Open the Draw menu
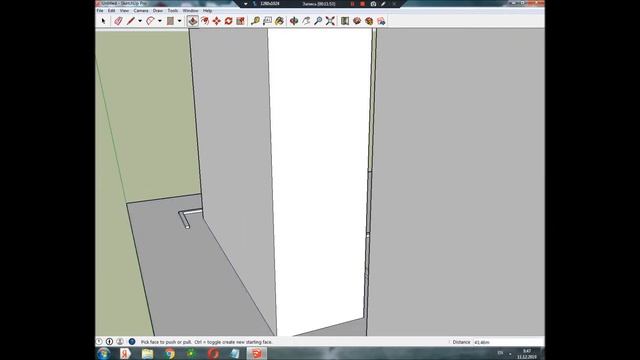The image size is (640, 360). 158,11
